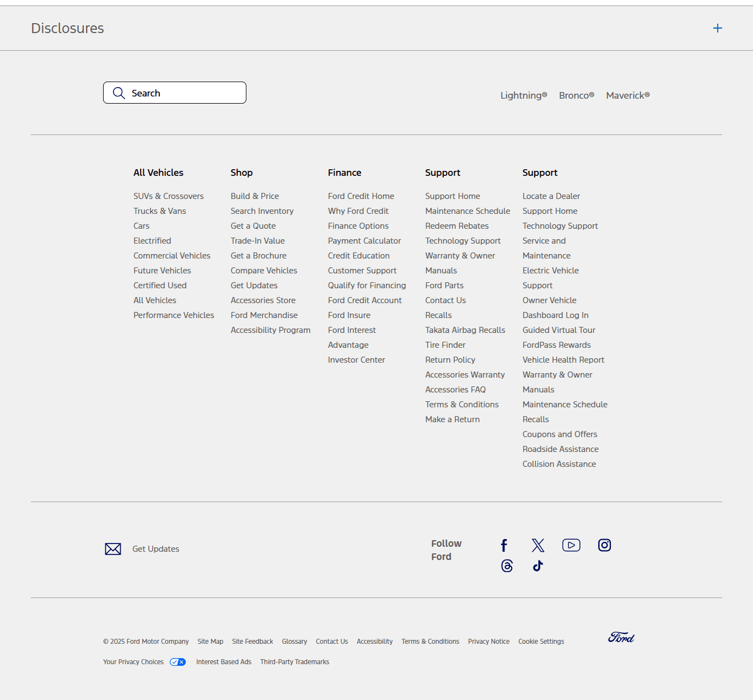
Task: Open the Lightning® quick link
Action: [x=524, y=95]
